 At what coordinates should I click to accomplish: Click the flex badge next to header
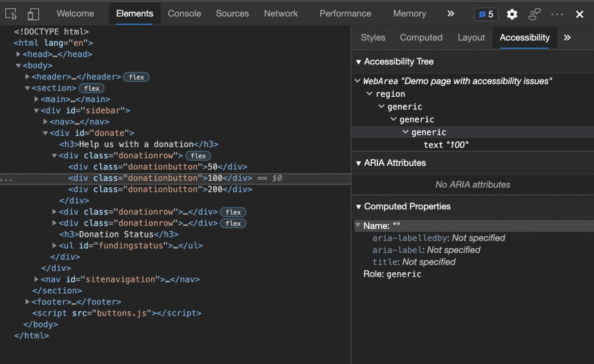click(x=136, y=77)
